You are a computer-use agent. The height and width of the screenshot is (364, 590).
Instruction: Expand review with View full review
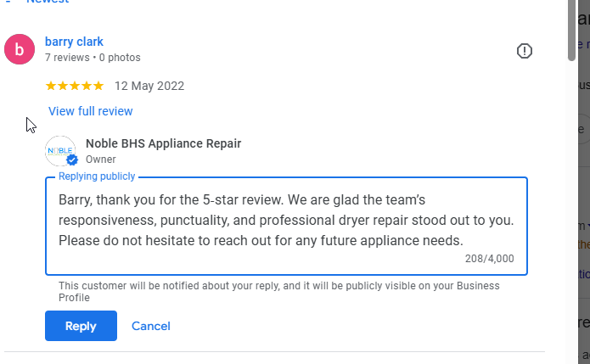pos(90,111)
